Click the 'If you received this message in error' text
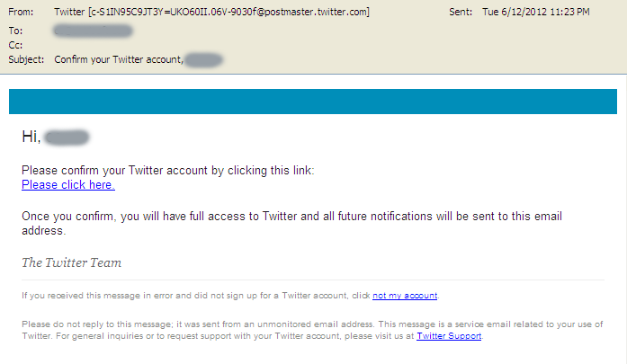The width and height of the screenshot is (627, 364). click(196, 296)
